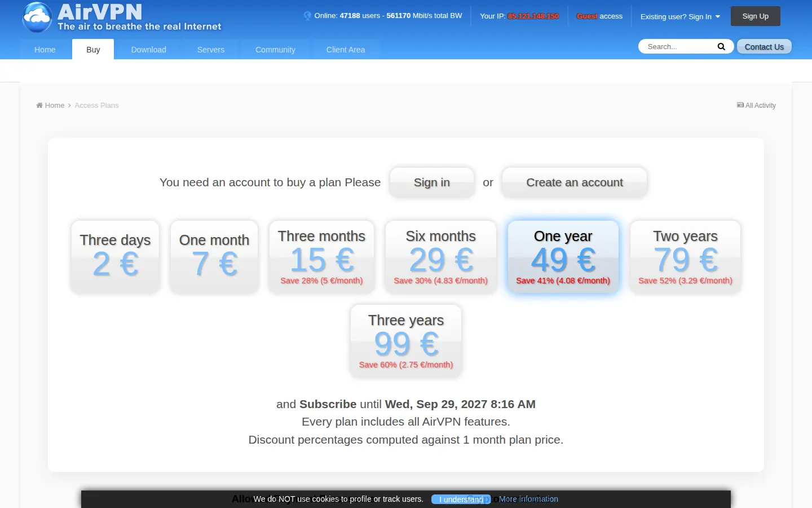Focus the Search input field
The width and height of the screenshot is (812, 508).
[x=679, y=47]
